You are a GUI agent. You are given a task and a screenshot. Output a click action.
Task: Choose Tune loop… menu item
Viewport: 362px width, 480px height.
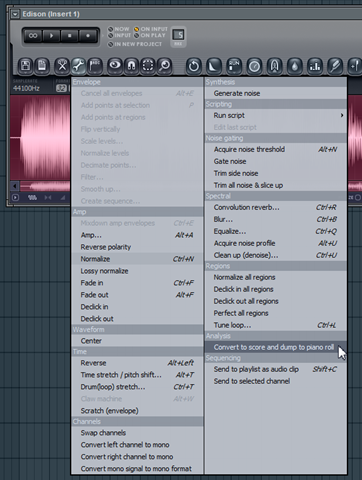(276, 325)
